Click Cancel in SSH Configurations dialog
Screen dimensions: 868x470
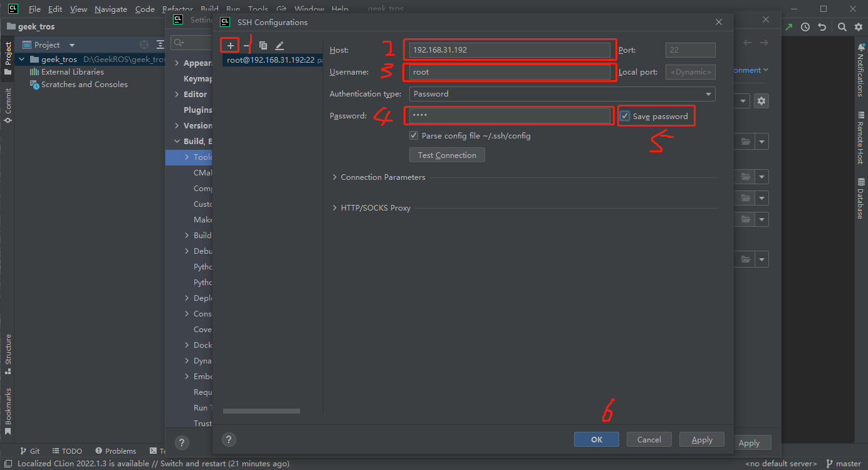(649, 440)
